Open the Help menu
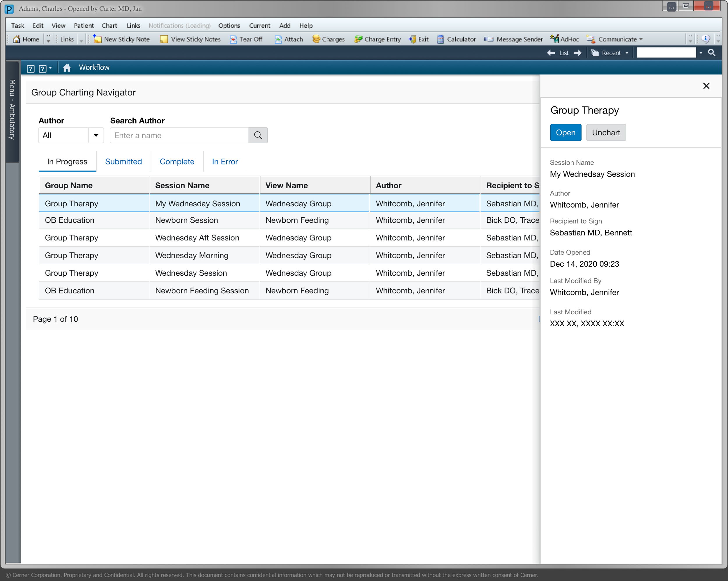The height and width of the screenshot is (581, 728). tap(306, 26)
